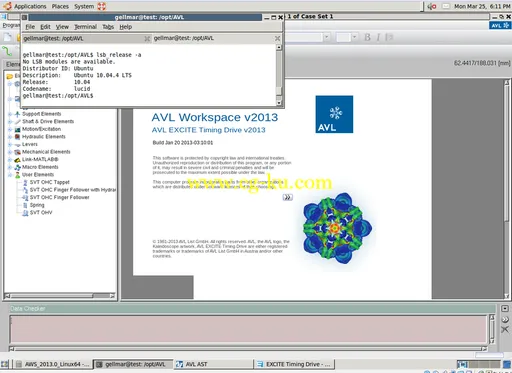The width and height of the screenshot is (512, 373).
Task: Expand the Macro Elements tree node
Action: [10, 167]
